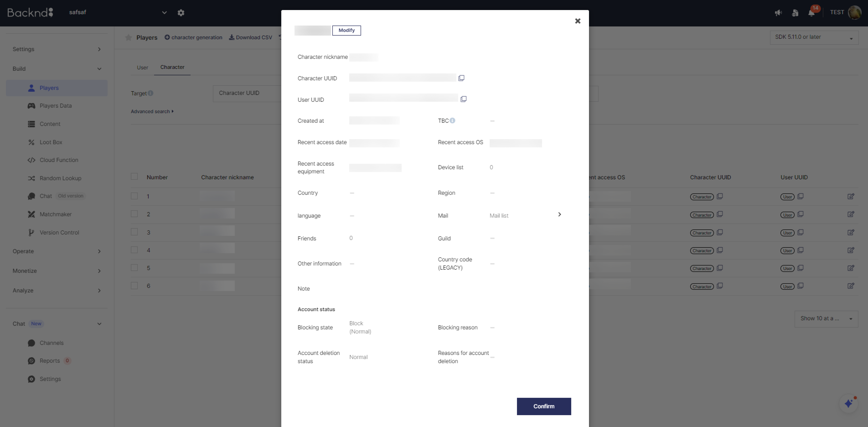Collapse the Build sidebar section
Image resolution: width=868 pixels, height=427 pixels.
click(57, 69)
